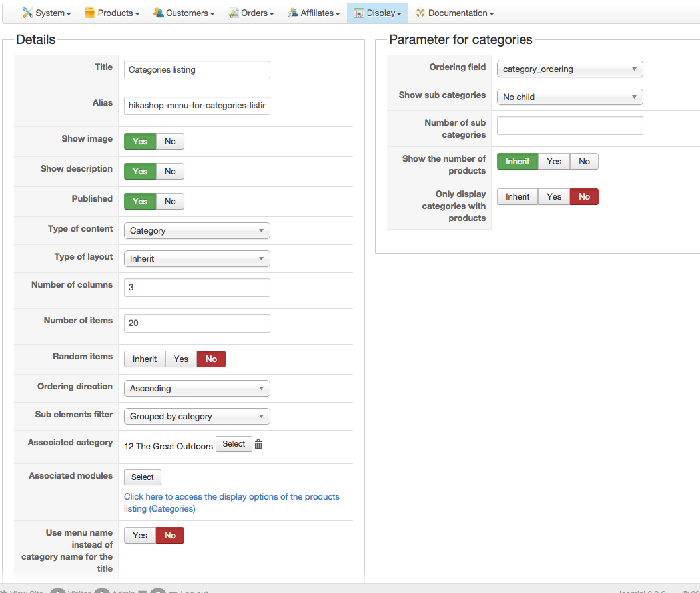700x593 pixels.
Task: Set Show the number of products to Yes
Action: click(554, 162)
